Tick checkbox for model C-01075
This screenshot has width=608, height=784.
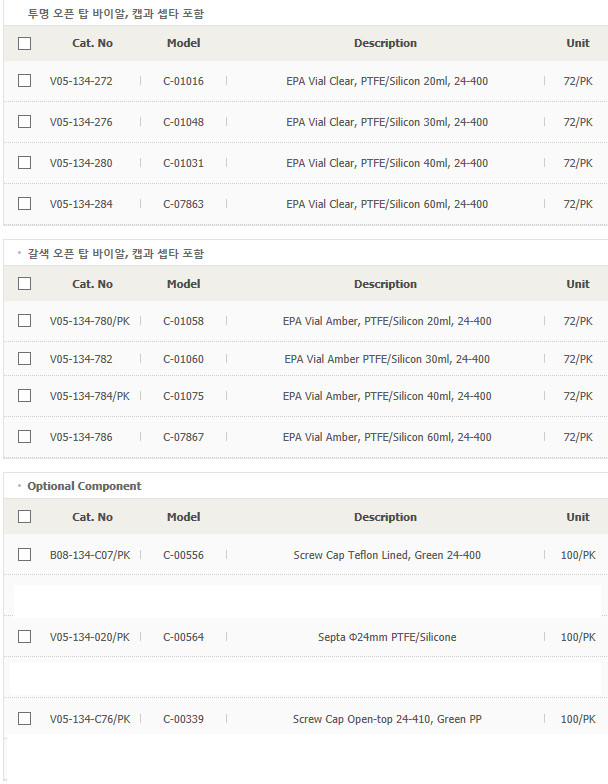pyautogui.click(x=24, y=396)
